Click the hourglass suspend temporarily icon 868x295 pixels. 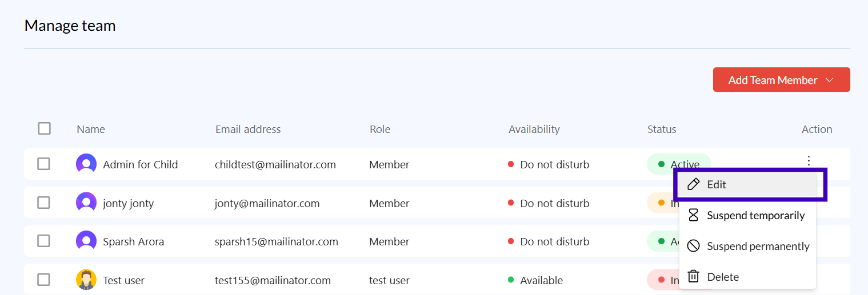693,215
